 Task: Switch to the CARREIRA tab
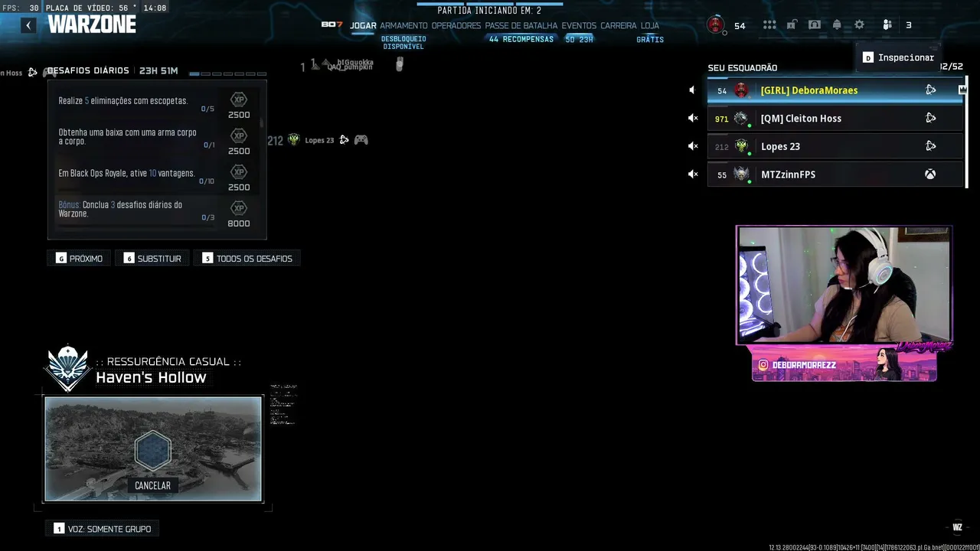tap(619, 25)
